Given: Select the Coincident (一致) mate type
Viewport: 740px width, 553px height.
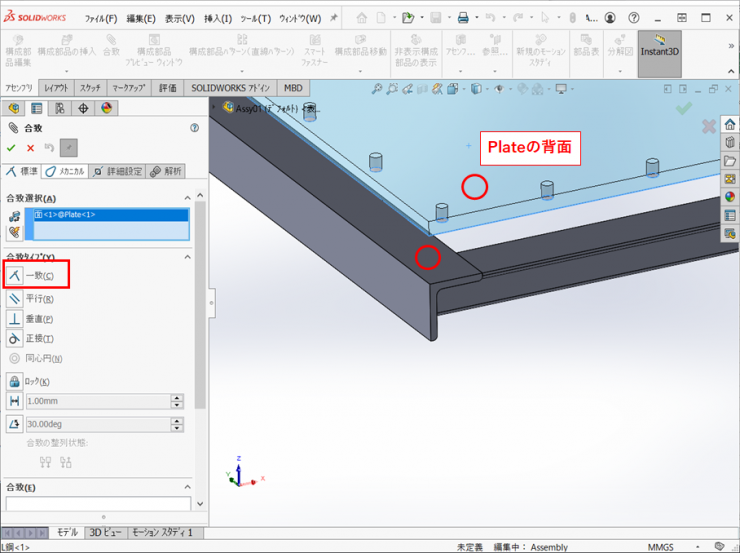Looking at the screenshot, I should point(15,275).
